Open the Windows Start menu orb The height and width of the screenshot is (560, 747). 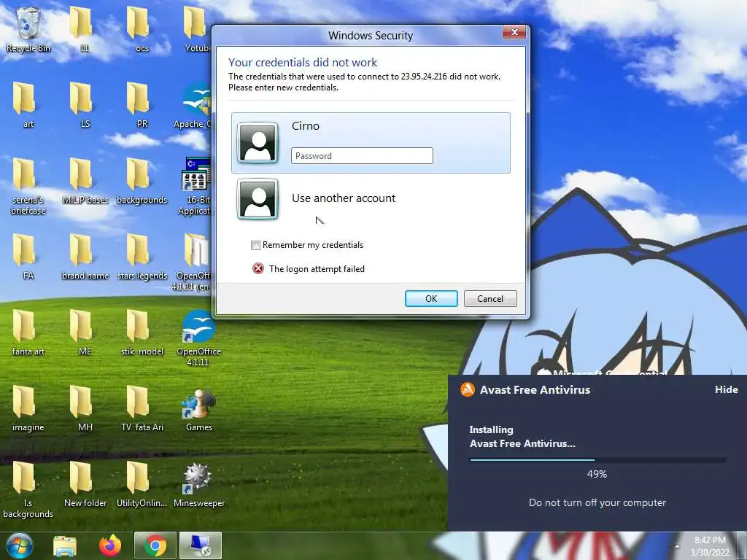[20, 545]
